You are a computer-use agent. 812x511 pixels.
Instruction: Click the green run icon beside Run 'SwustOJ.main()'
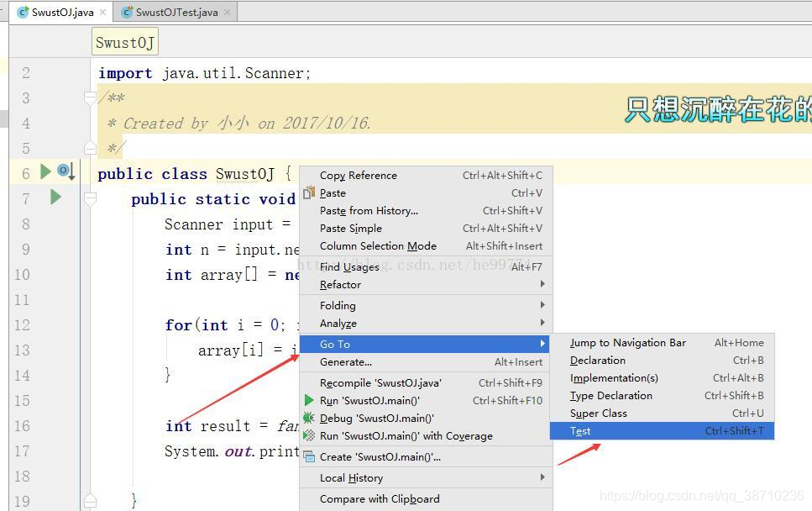click(308, 401)
